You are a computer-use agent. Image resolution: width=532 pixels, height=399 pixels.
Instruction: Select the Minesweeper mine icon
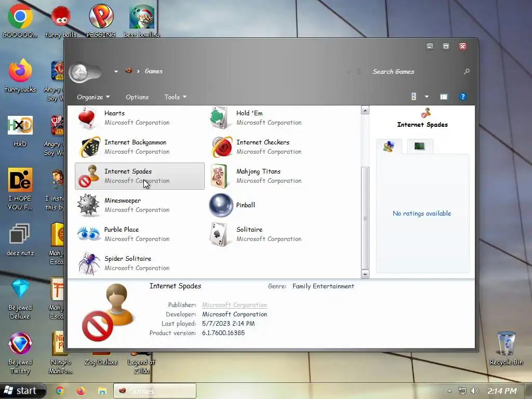(88, 205)
